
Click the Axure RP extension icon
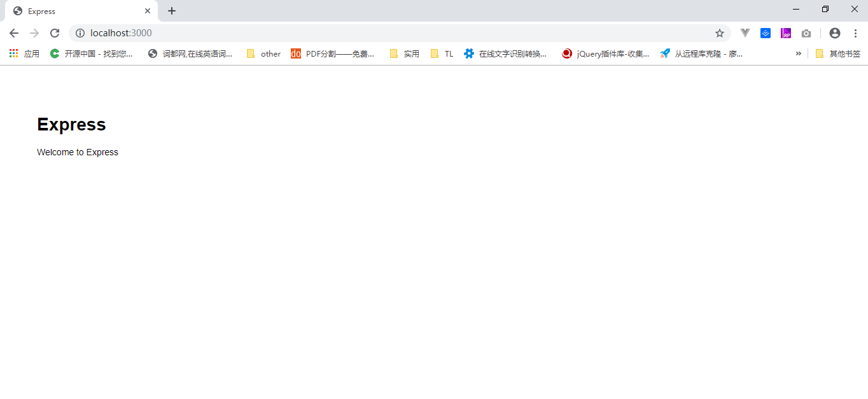(786, 32)
